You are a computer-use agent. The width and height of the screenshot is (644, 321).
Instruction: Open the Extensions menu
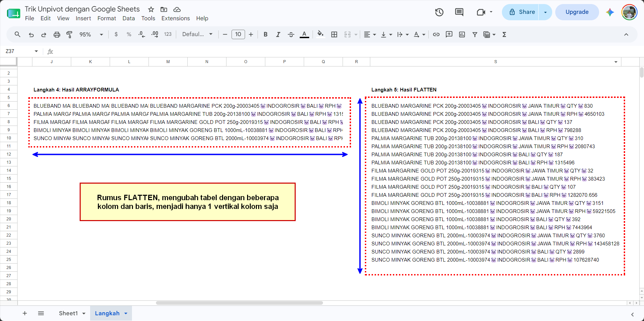[176, 18]
